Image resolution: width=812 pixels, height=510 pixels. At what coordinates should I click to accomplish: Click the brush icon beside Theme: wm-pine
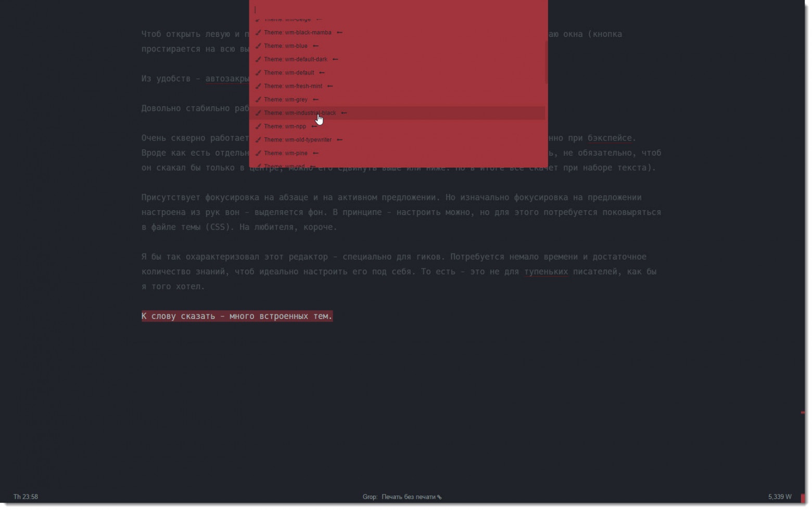tap(258, 153)
